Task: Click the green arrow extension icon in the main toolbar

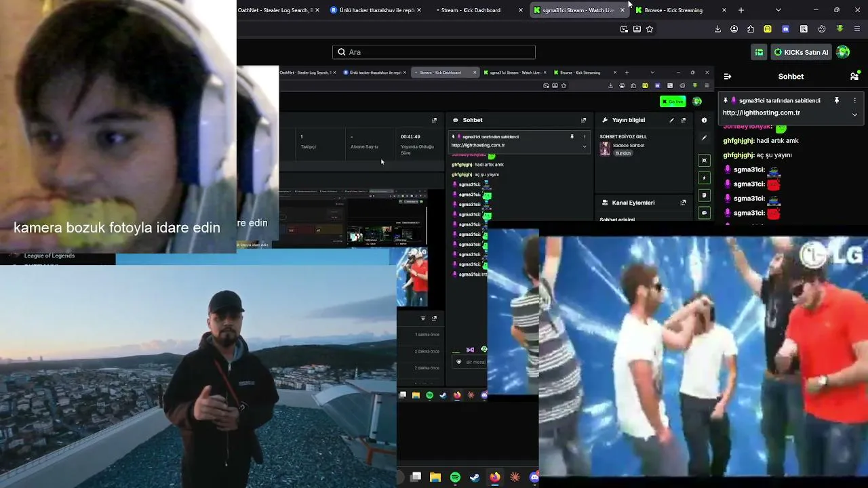Action: [840, 29]
